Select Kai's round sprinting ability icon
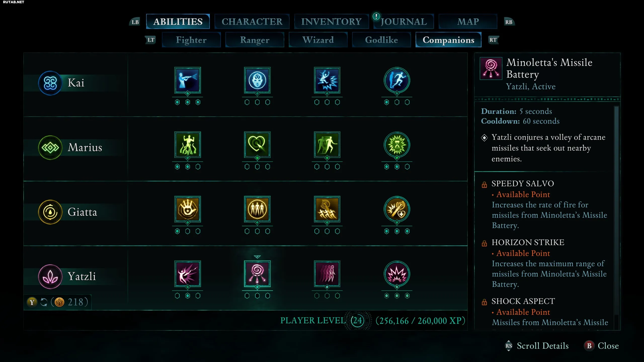 point(397,80)
